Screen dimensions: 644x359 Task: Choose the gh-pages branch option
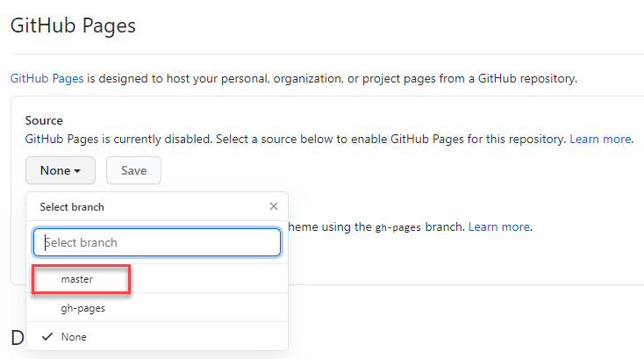click(157, 308)
